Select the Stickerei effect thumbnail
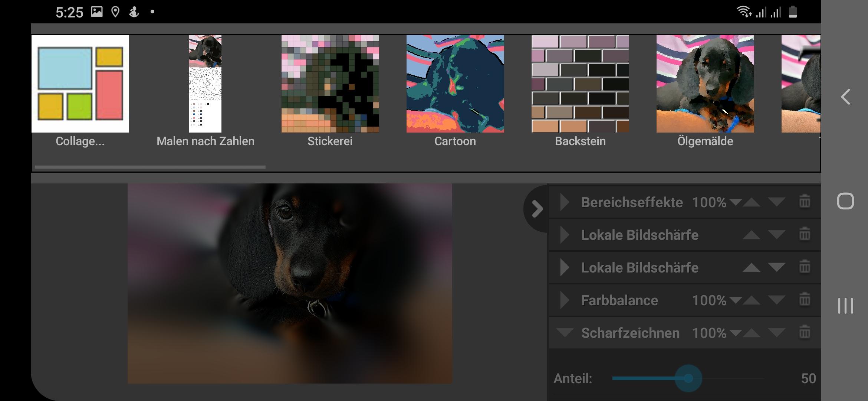 tap(330, 84)
